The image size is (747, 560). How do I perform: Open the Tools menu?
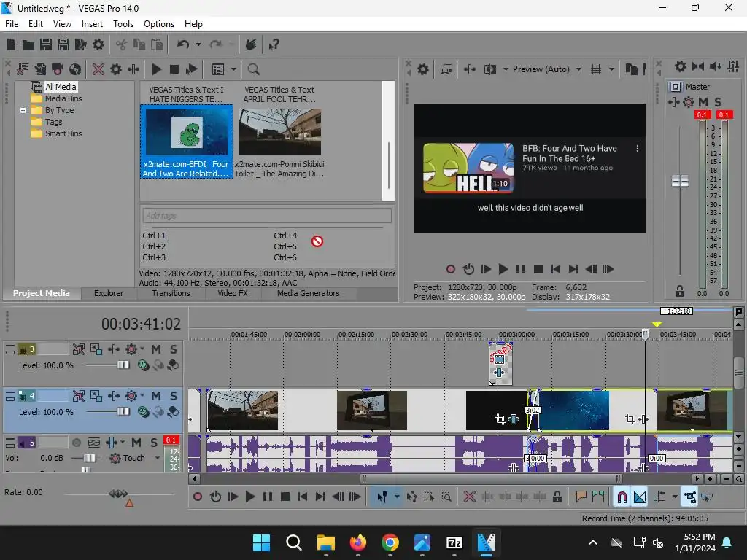pos(123,24)
